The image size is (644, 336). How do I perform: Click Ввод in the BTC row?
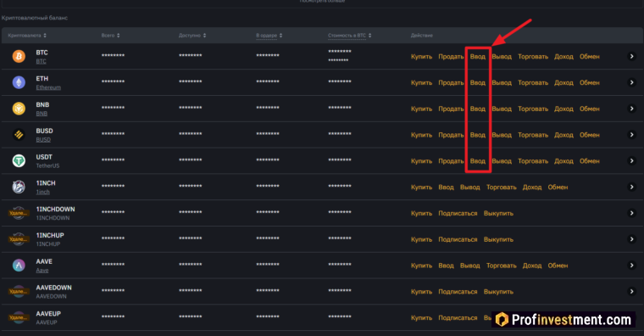point(478,57)
